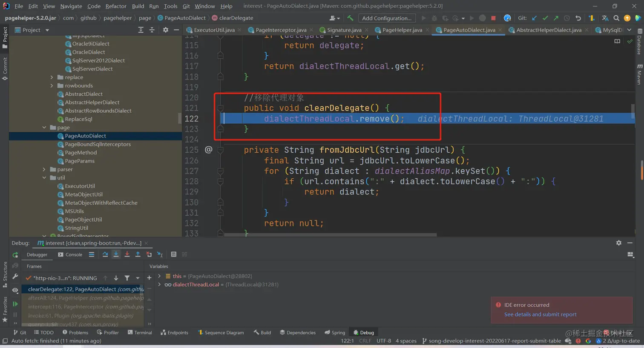Viewport: 644px width, 348px height.
Task: Expand dialectThreadLocal variable node
Action: 159,285
